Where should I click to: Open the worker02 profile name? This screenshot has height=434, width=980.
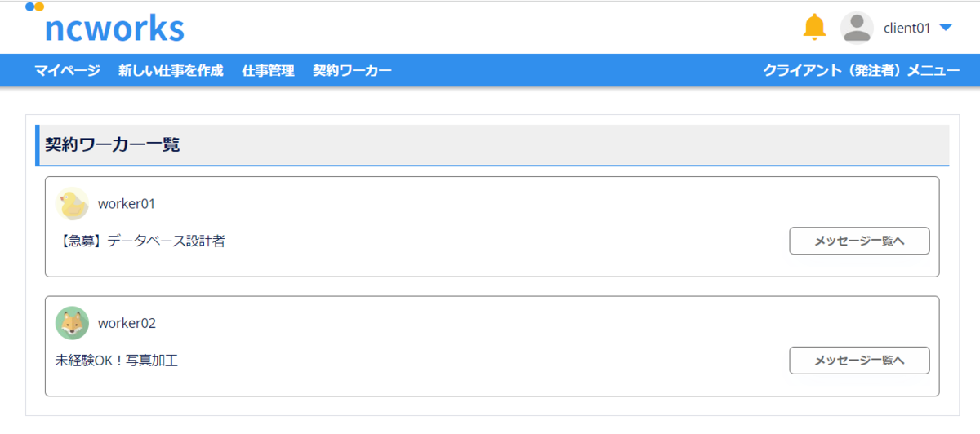point(127,323)
